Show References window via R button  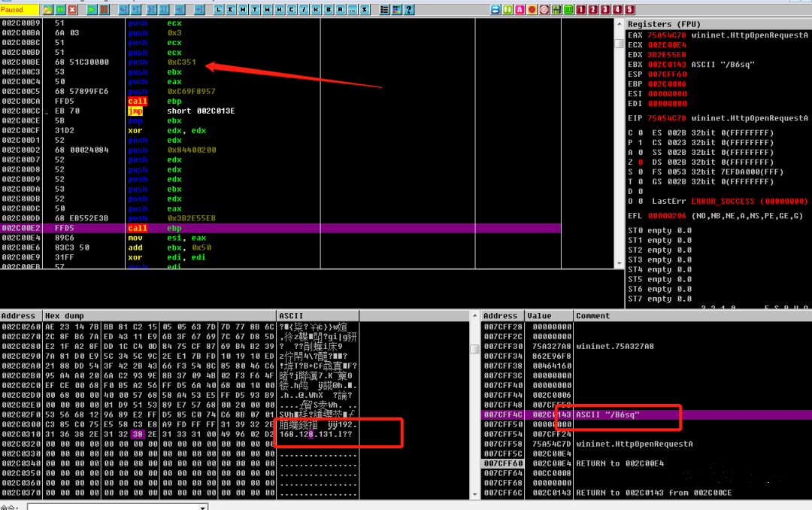(x=341, y=10)
